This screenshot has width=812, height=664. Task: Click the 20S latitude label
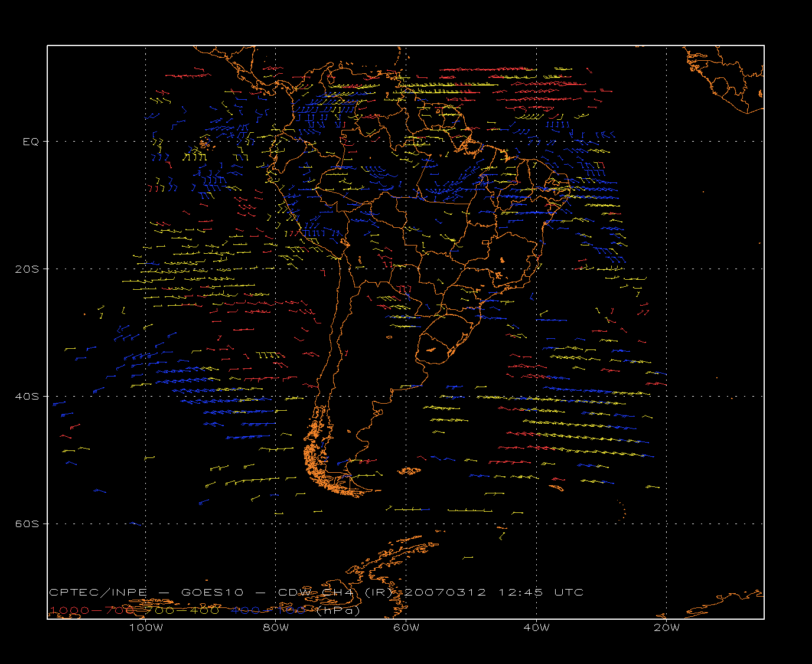27,269
